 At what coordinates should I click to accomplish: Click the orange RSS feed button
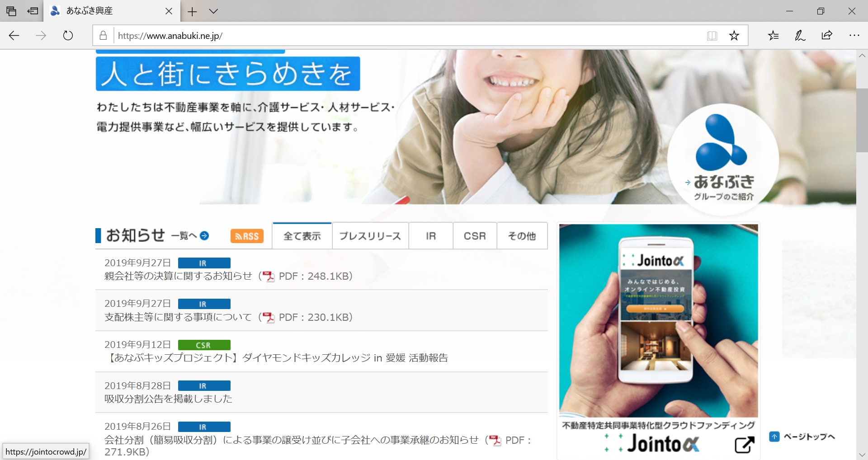click(x=247, y=236)
